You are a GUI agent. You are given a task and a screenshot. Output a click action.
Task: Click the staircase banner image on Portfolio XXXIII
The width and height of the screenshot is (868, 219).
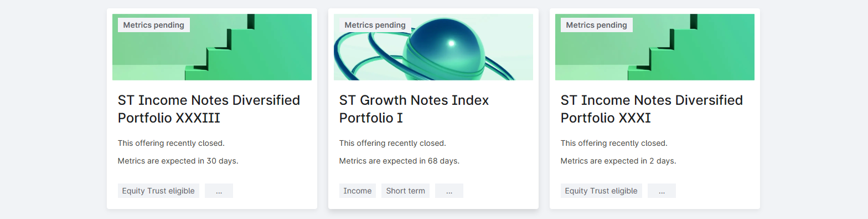212,47
